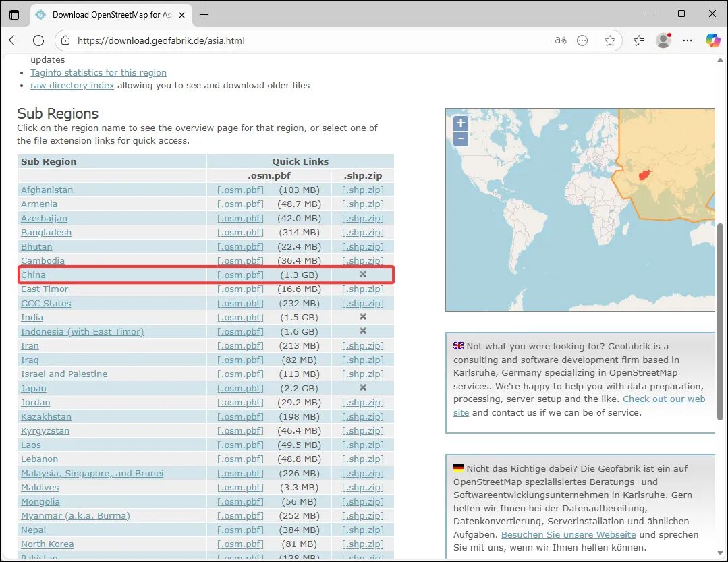The image size is (728, 562).
Task: Open the Jordan region page
Action: tap(36, 402)
